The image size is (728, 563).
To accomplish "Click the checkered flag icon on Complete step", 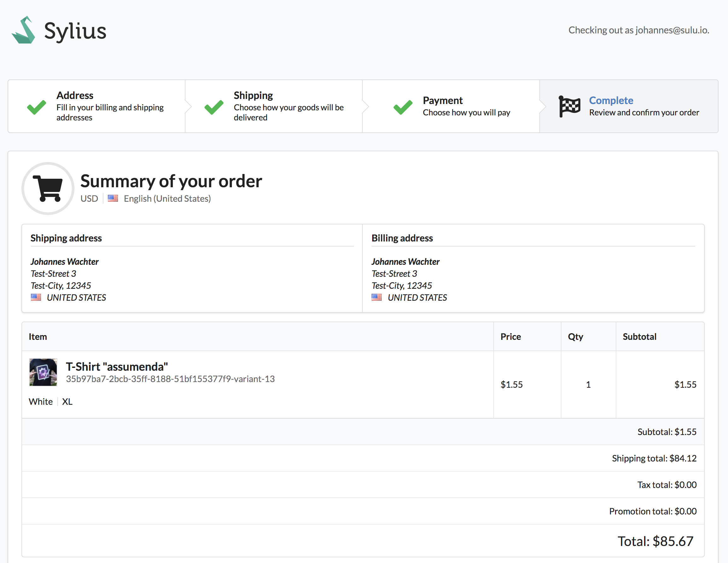I will point(569,106).
